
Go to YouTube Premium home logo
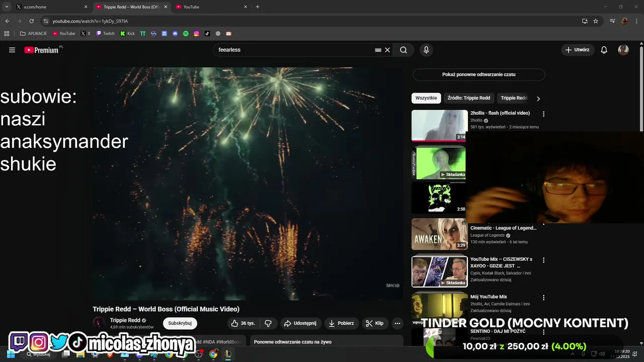[42, 50]
